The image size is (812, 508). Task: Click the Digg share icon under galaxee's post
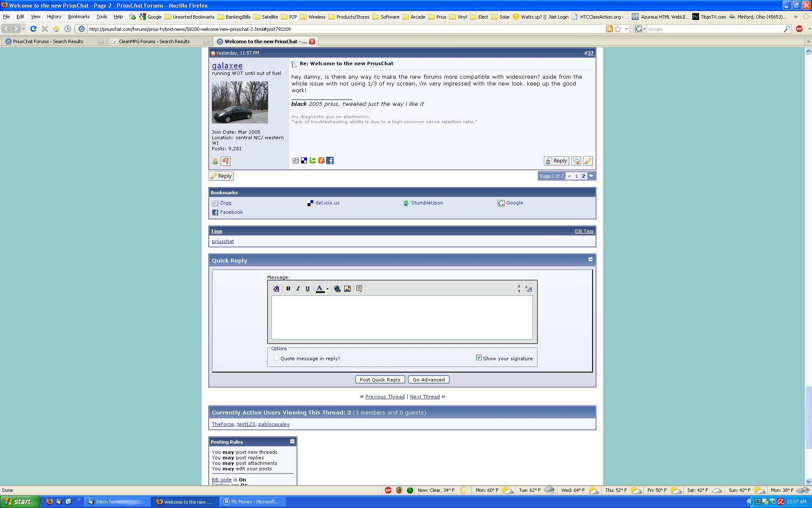[295, 160]
